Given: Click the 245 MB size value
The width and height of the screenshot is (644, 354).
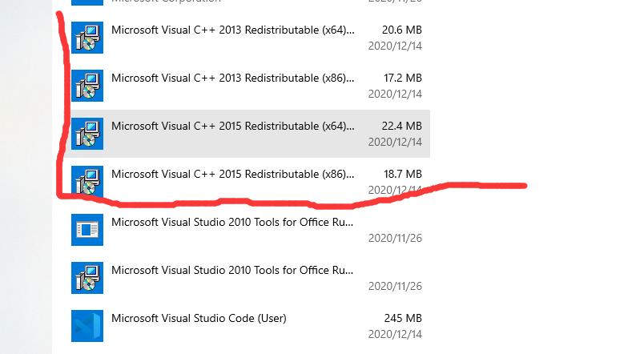Looking at the screenshot, I should point(403,318).
